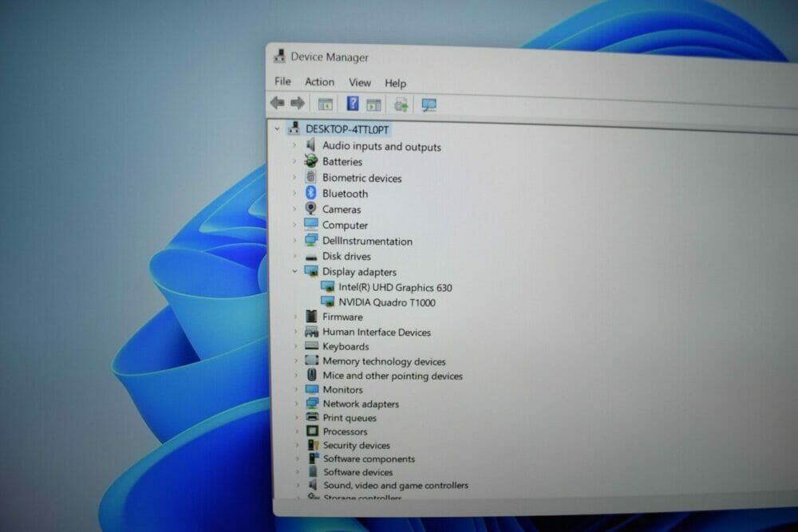Viewport: 798px width, 532px height.
Task: Click the Print queues printer icon
Action: click(312, 417)
